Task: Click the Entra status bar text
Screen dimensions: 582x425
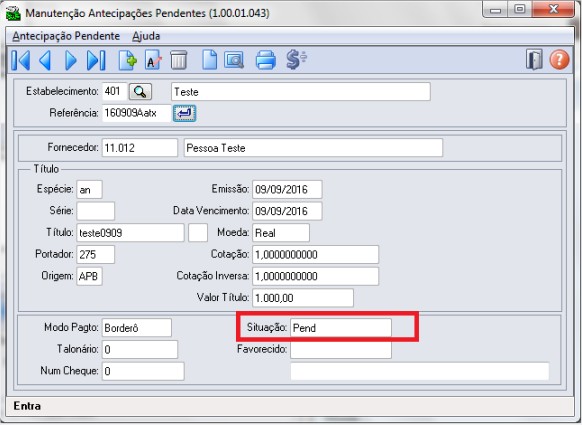Action: pos(27,406)
